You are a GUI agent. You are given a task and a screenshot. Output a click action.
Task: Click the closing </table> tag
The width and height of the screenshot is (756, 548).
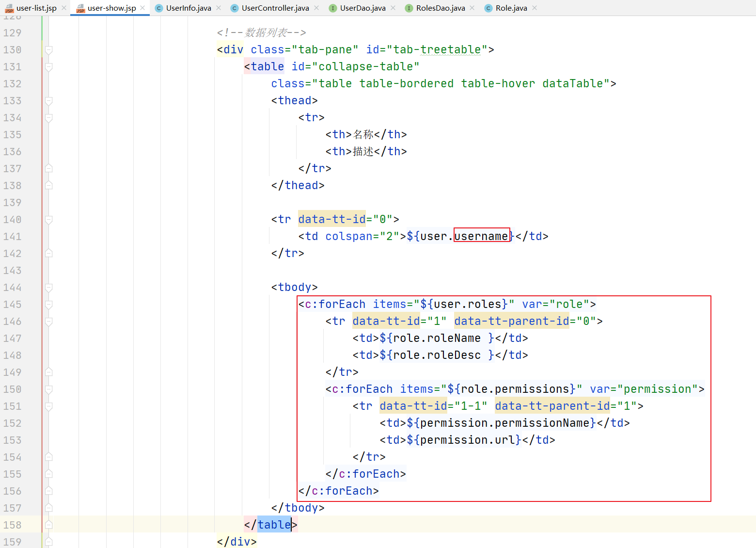click(270, 525)
